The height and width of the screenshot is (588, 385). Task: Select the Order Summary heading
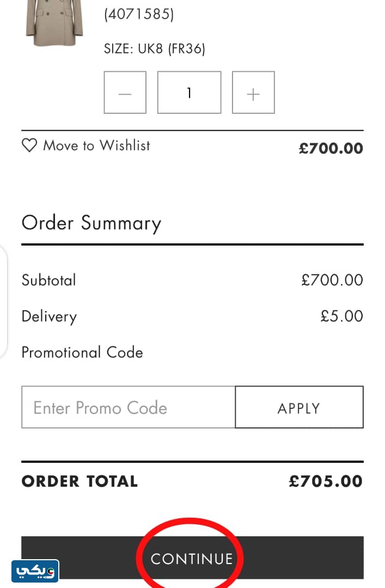91,223
